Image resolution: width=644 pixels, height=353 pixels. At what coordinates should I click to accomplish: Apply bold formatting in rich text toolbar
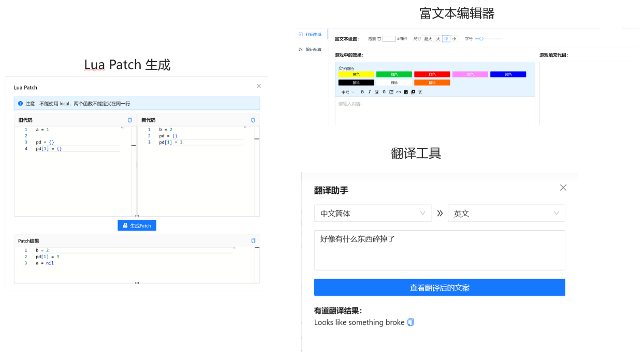362,92
